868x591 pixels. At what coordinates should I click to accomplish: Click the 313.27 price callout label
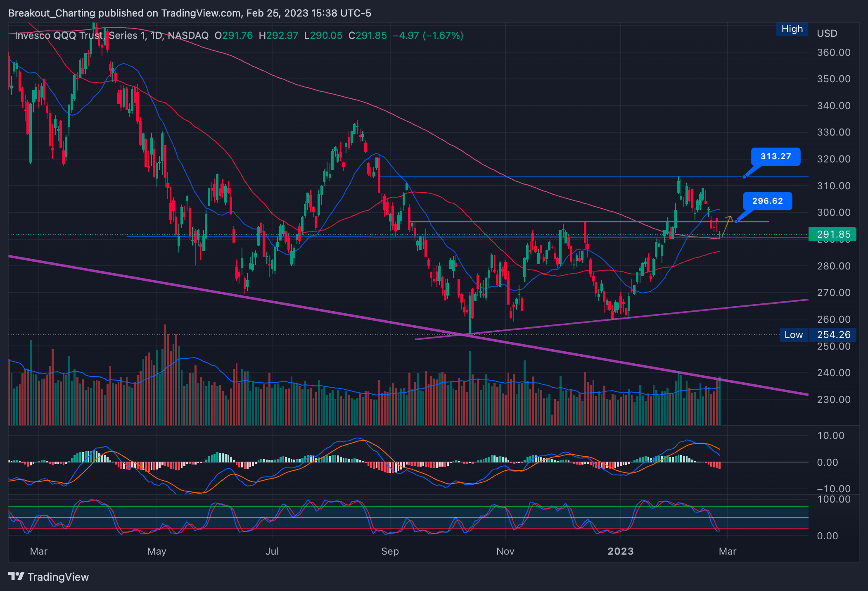(776, 157)
